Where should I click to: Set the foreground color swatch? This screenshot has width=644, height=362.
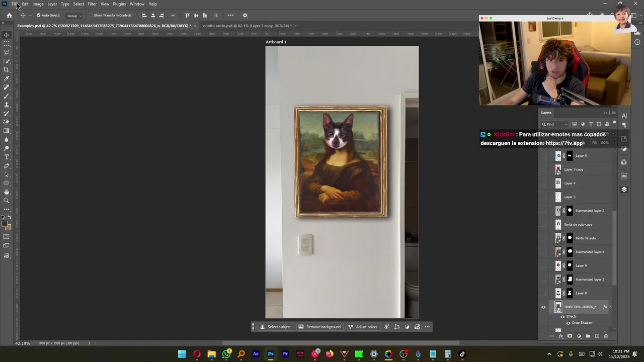[x=5, y=224]
